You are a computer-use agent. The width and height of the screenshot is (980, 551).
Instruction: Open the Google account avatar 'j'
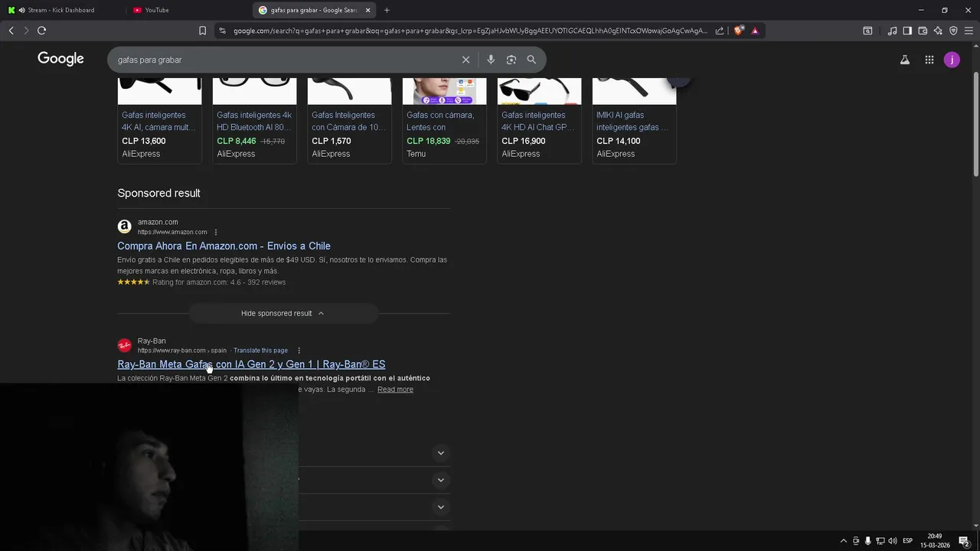(952, 60)
